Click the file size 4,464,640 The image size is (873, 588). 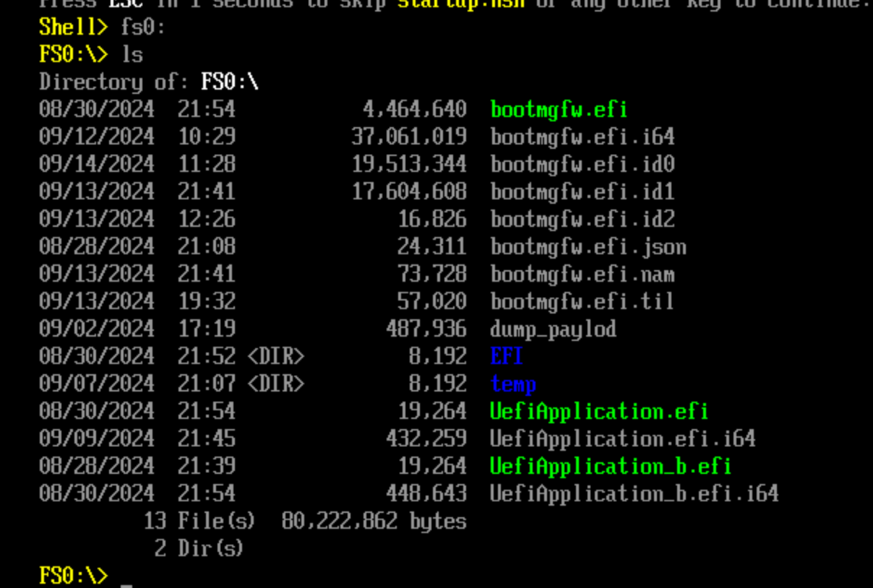click(x=415, y=110)
